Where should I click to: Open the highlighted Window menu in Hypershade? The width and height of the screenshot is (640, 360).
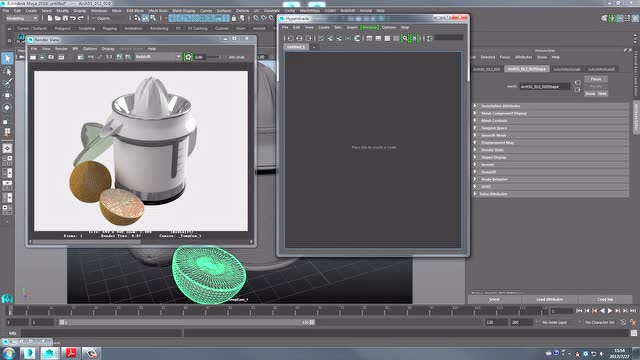(x=370, y=27)
